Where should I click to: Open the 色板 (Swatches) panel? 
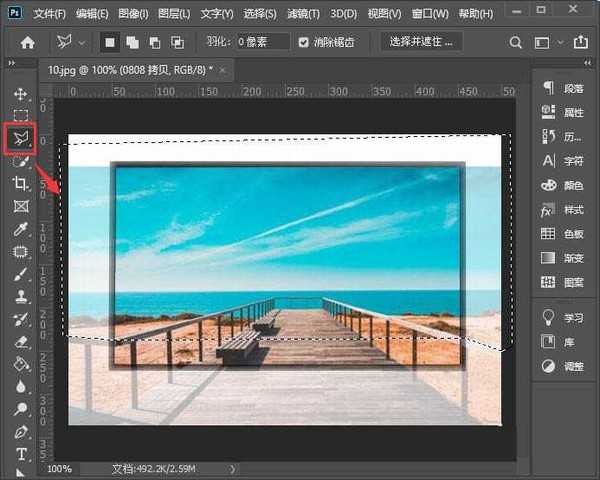point(561,233)
